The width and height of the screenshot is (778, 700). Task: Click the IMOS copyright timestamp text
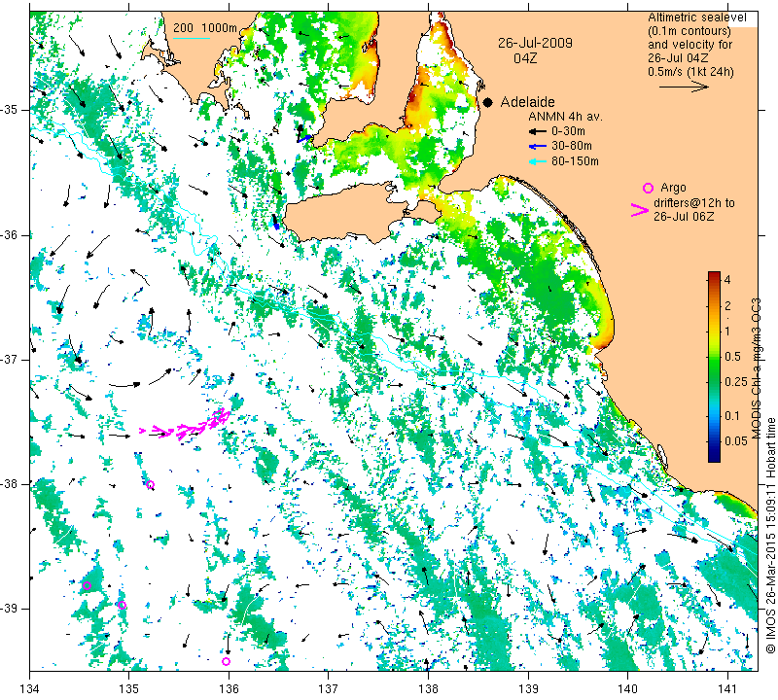click(770, 536)
